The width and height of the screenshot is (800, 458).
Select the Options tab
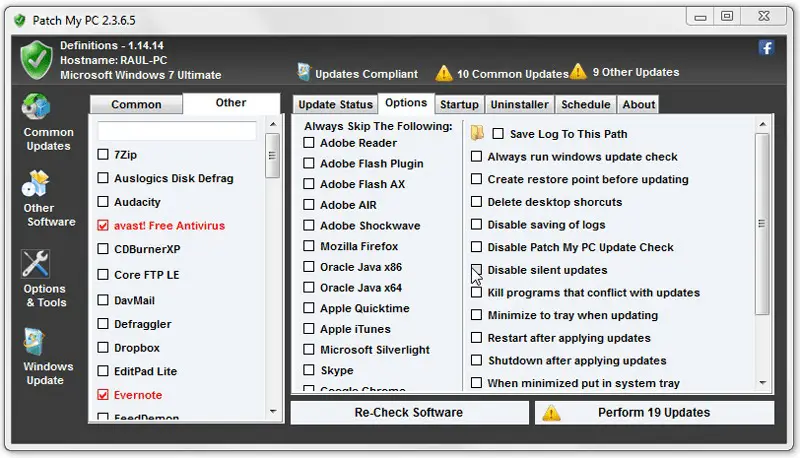click(x=406, y=103)
